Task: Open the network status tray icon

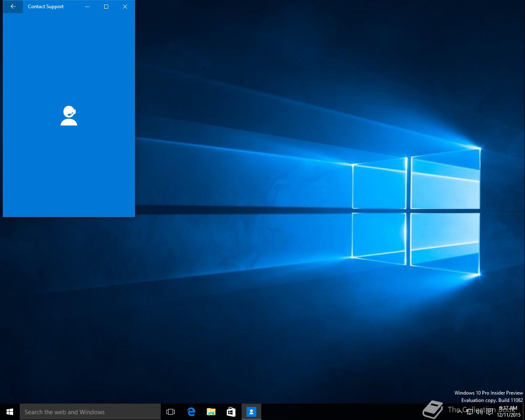Action: tap(470, 412)
